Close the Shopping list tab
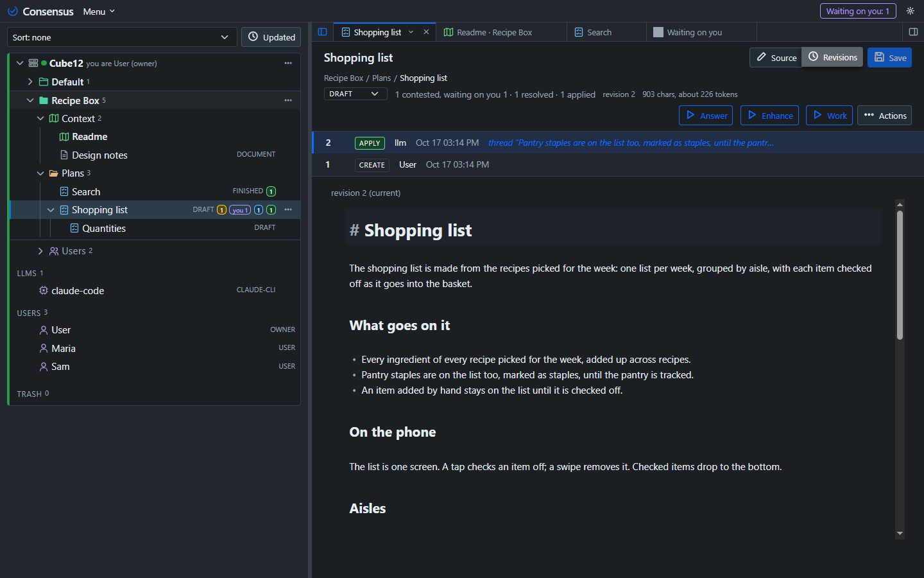Viewport: 924px width, 578px height. pyautogui.click(x=426, y=32)
